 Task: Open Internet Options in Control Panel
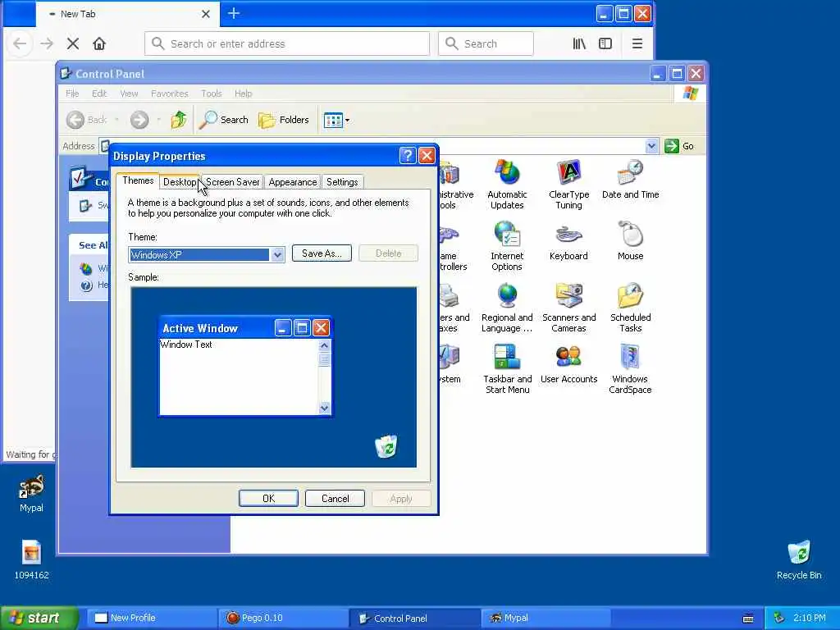coord(507,245)
